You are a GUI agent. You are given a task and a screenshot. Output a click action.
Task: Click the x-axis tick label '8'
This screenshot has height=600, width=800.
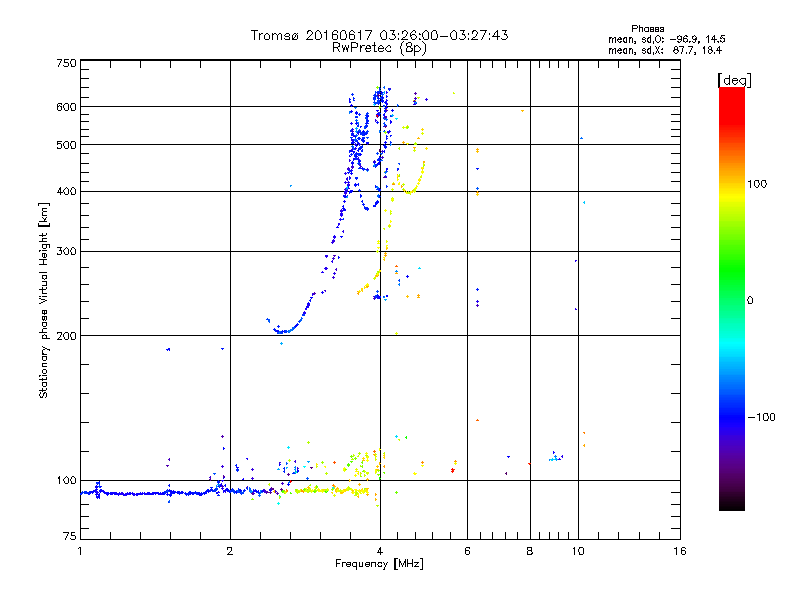530,551
